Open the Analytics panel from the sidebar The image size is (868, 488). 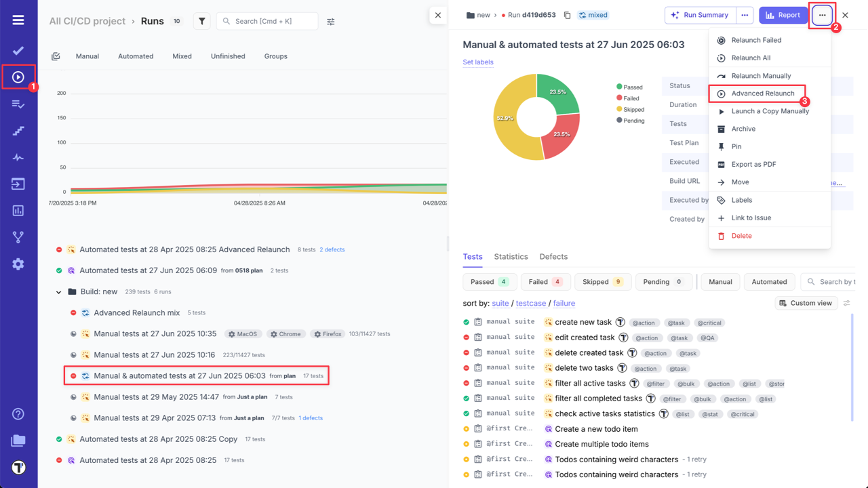coord(18,211)
